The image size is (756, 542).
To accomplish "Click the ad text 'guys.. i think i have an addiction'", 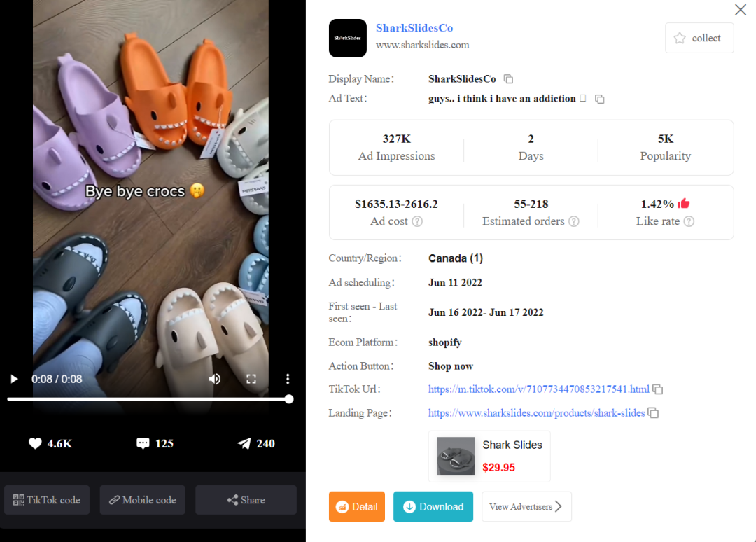I will pyautogui.click(x=502, y=98).
